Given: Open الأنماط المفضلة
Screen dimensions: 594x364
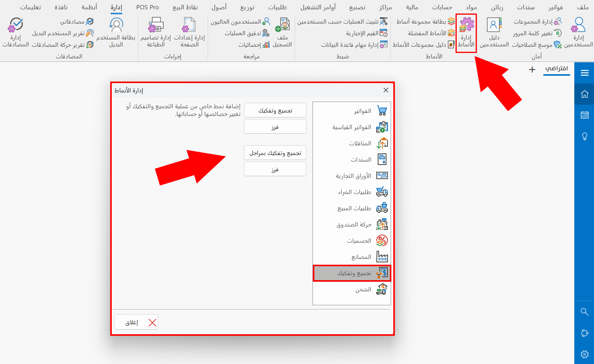Looking at the screenshot, I should (431, 33).
